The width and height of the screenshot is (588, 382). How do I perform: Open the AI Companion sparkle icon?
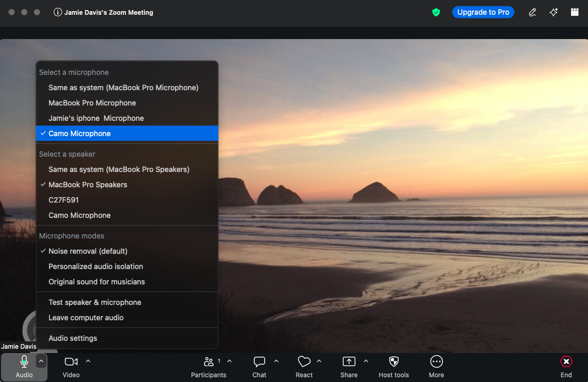pos(553,12)
